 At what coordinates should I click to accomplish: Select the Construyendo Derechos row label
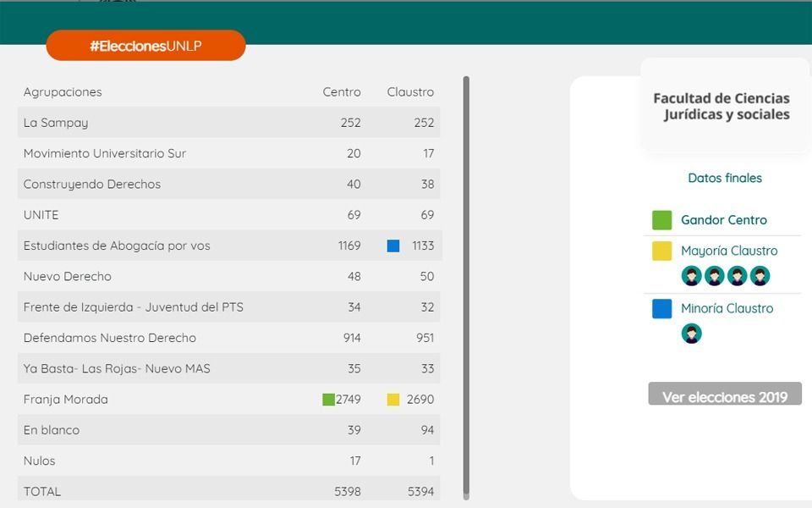coord(92,185)
